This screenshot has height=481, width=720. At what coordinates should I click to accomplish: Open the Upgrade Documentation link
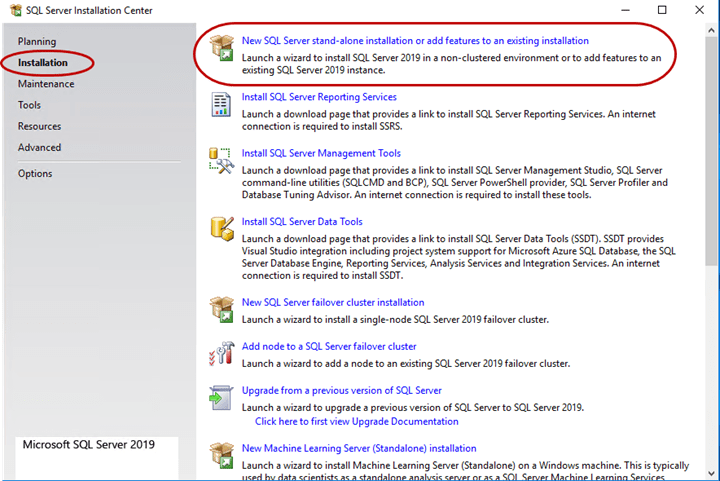tap(357, 421)
